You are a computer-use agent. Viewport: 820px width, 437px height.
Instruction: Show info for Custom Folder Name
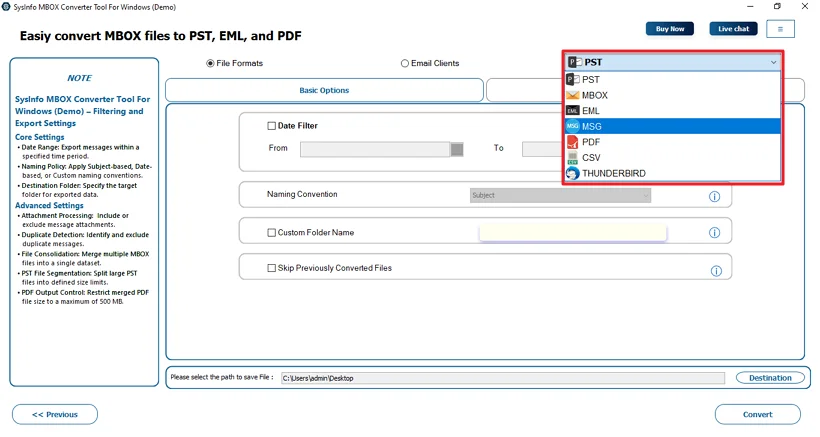tap(714, 233)
